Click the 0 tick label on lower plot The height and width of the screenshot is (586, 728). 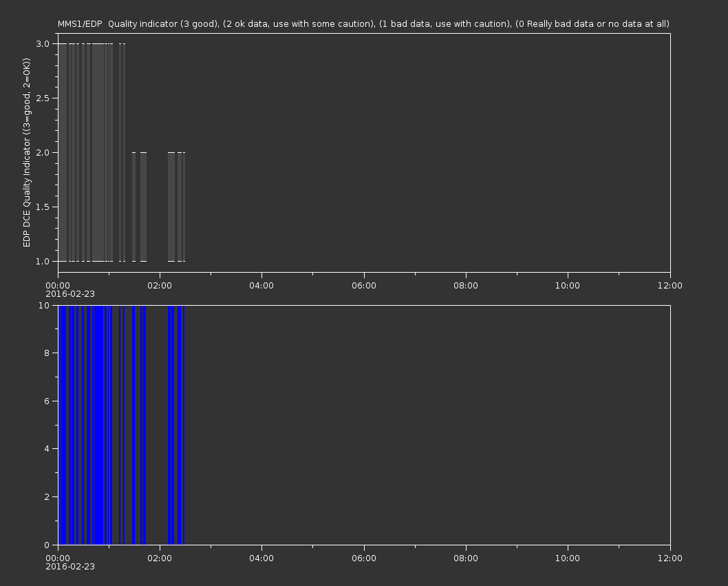click(47, 545)
